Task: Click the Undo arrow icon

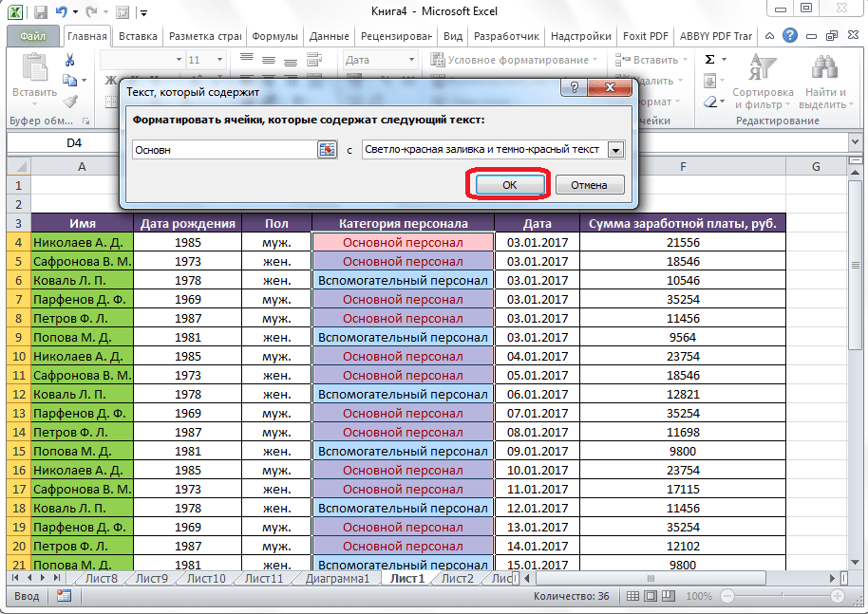Action: click(x=63, y=13)
